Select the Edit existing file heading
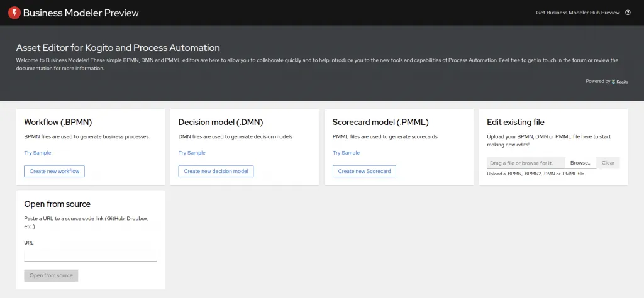The image size is (644, 298). [x=516, y=122]
